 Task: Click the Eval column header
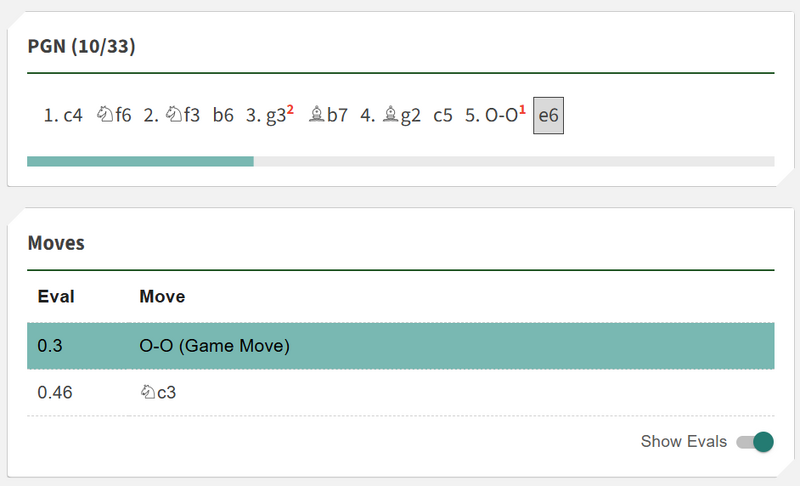coord(56,296)
